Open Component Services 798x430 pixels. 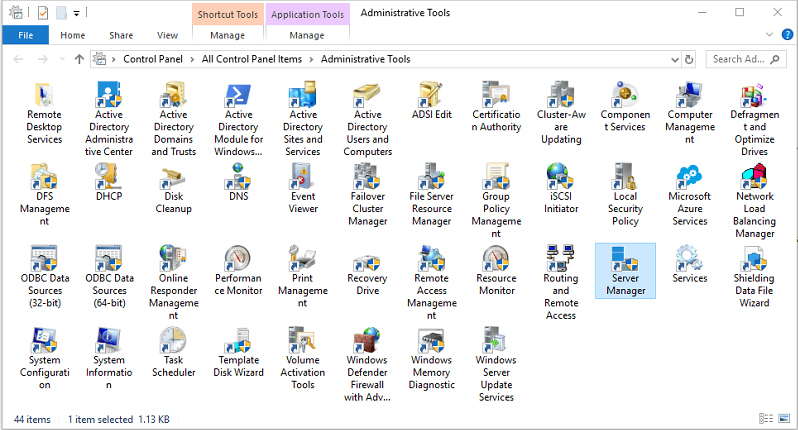[x=625, y=107]
